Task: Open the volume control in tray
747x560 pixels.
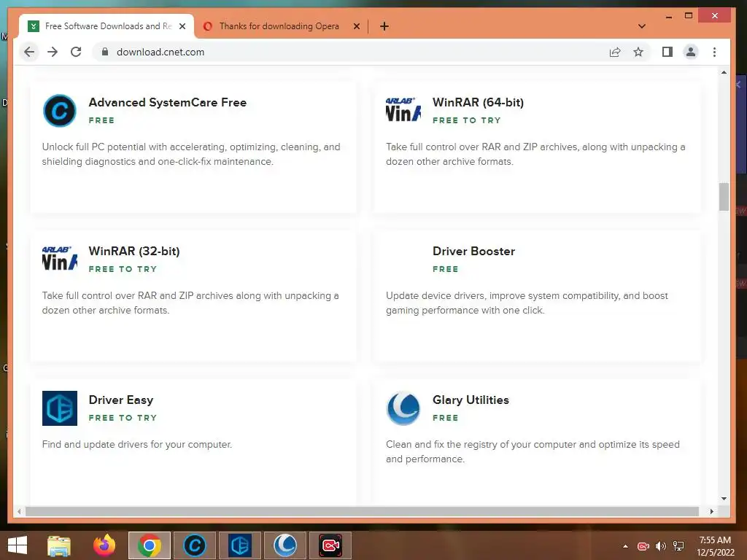Action: tap(661, 546)
